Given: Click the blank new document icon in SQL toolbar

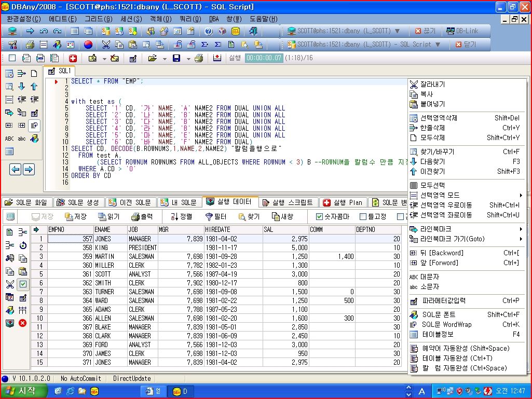Looking at the screenshot, I should point(12,58).
